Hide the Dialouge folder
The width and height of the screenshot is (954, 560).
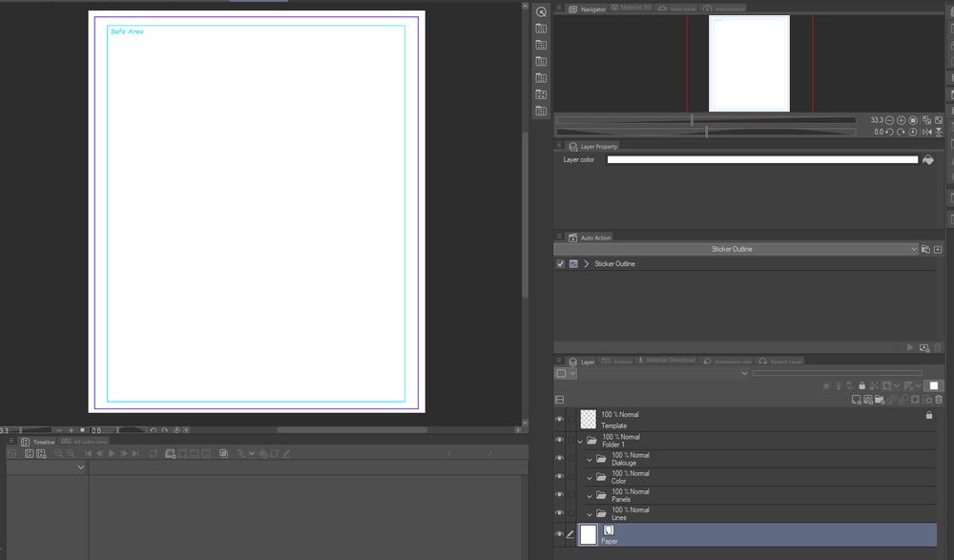tap(559, 458)
